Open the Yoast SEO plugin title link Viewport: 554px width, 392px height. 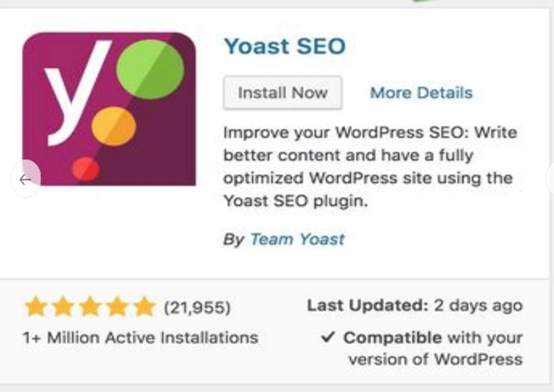(285, 46)
